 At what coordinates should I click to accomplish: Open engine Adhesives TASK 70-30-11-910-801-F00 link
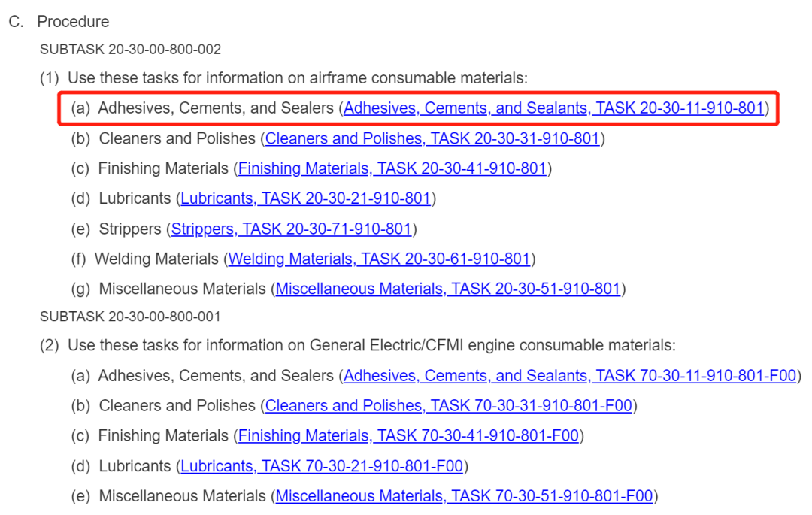pos(570,376)
